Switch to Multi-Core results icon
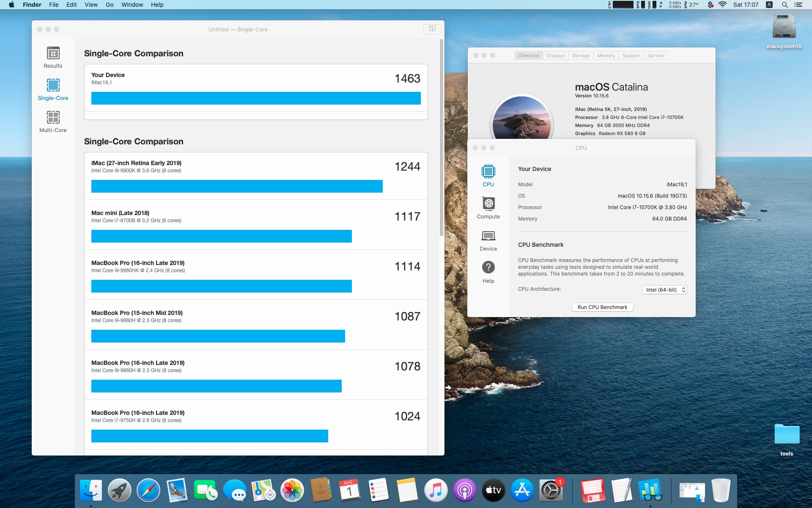This screenshot has width=812, height=508. 53,118
